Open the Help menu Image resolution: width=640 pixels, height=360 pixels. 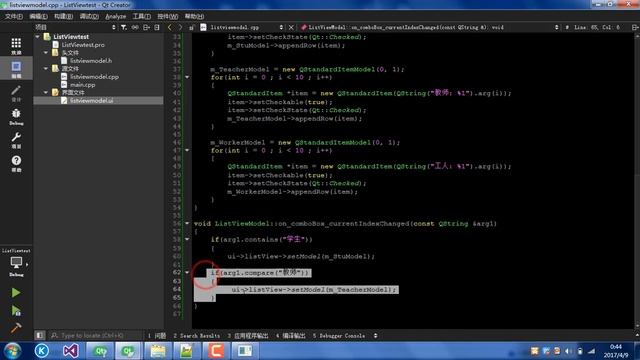(194, 16)
